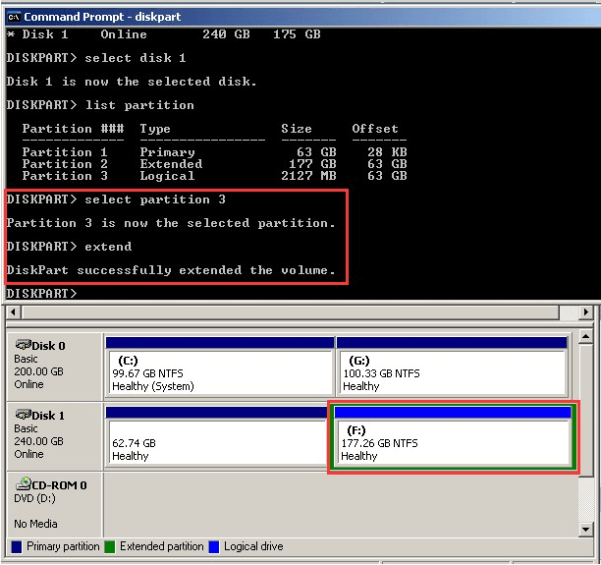Click the 'Type' column header
The image size is (601, 565).
tap(155, 129)
